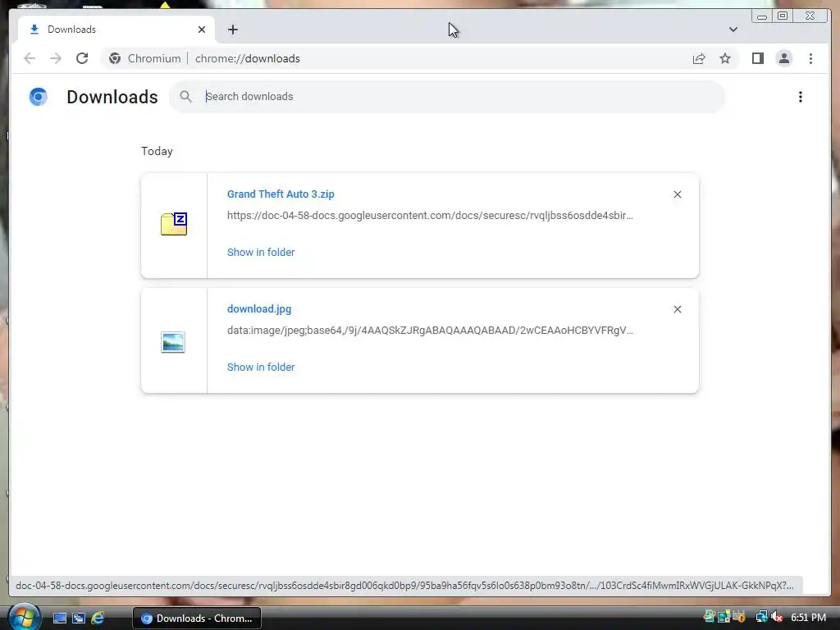Image resolution: width=840 pixels, height=630 pixels.
Task: Show download.jpg in folder
Action: 261,367
